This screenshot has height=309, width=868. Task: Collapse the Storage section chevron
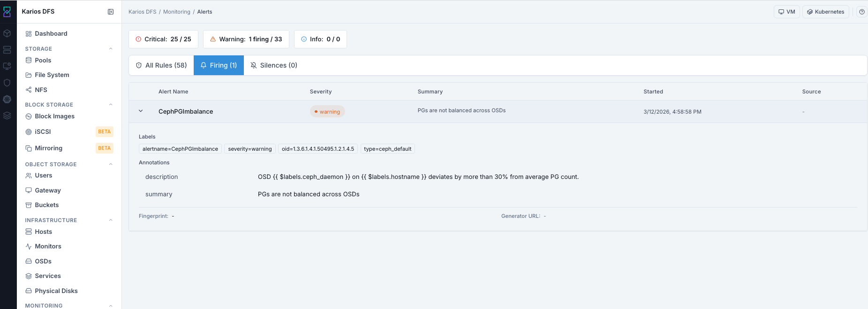coord(111,49)
